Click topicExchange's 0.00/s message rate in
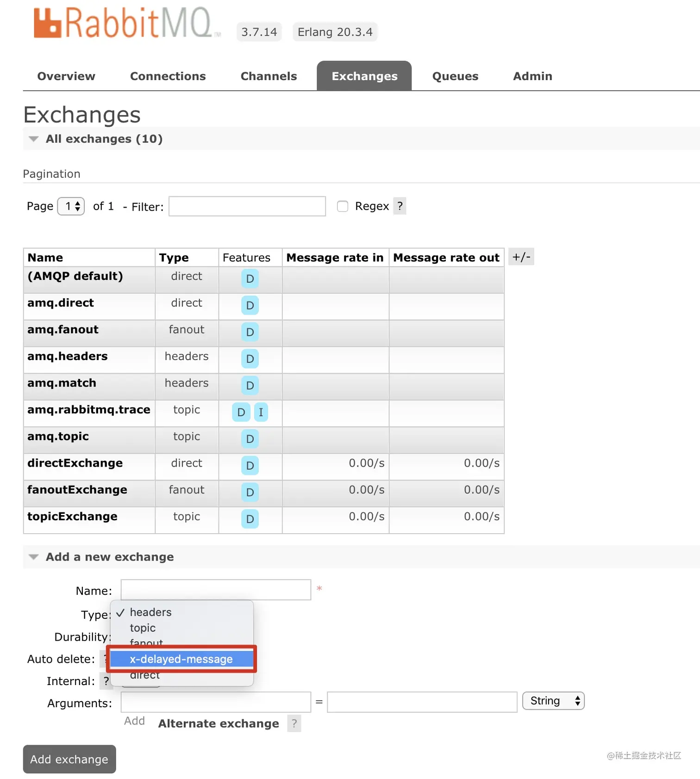The height and width of the screenshot is (779, 700). (367, 517)
